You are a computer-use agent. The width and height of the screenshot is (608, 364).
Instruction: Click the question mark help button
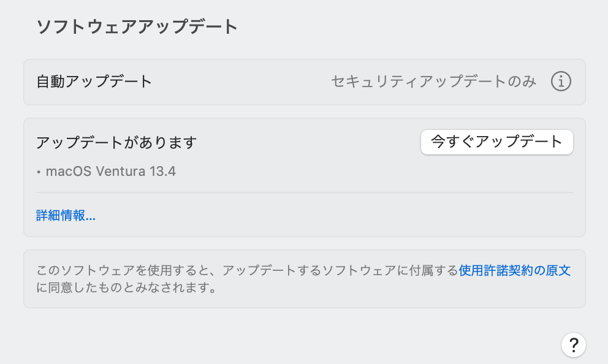click(573, 344)
